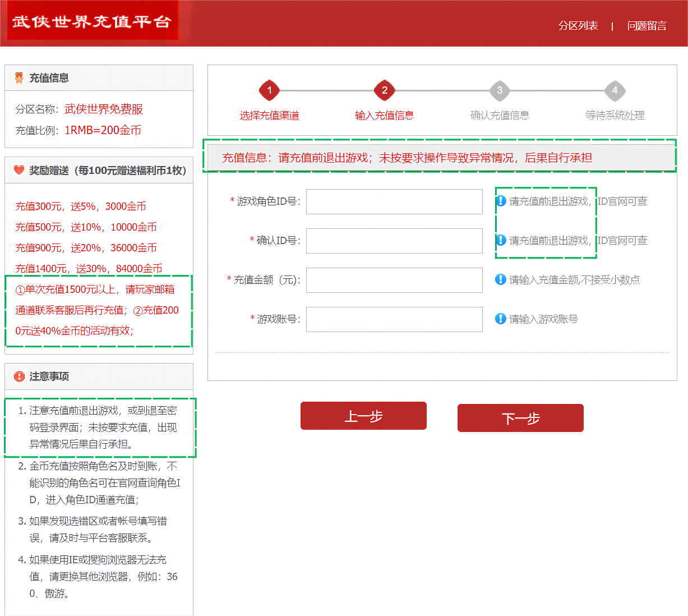Viewport: 688px width, 616px height.
Task: Click the red warning icon beside 注意事项
Action: tap(19, 376)
